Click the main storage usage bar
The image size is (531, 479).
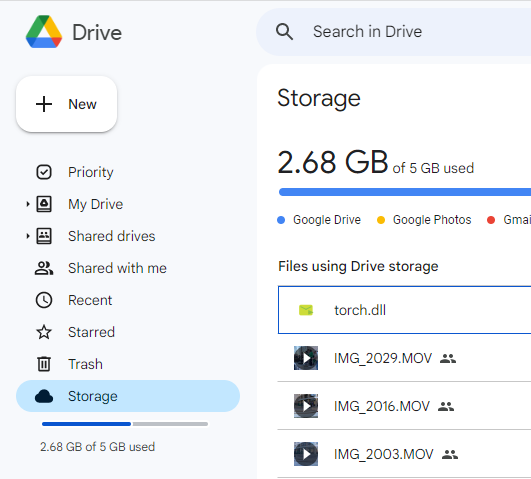pos(405,192)
